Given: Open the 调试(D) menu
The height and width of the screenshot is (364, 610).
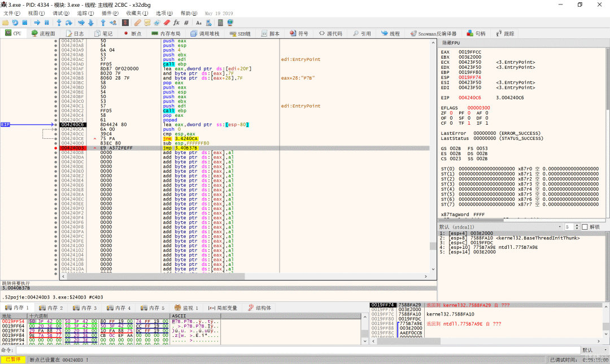Looking at the screenshot, I should point(60,13).
